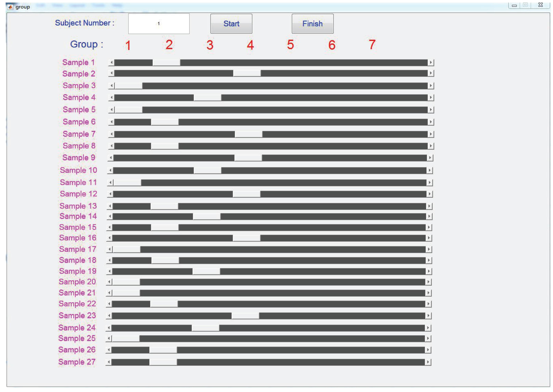The height and width of the screenshot is (392, 553).
Task: Click the Sample 12 slider thumb
Action: coord(246,194)
